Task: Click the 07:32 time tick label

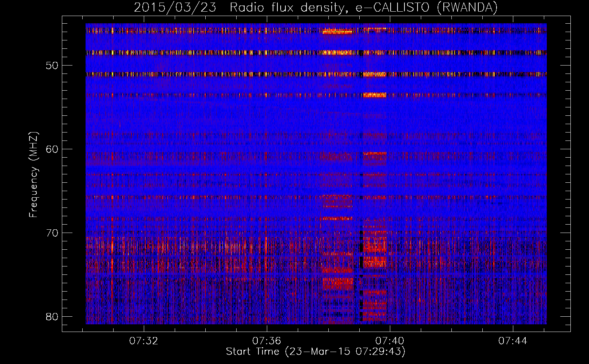Action: click(x=144, y=341)
